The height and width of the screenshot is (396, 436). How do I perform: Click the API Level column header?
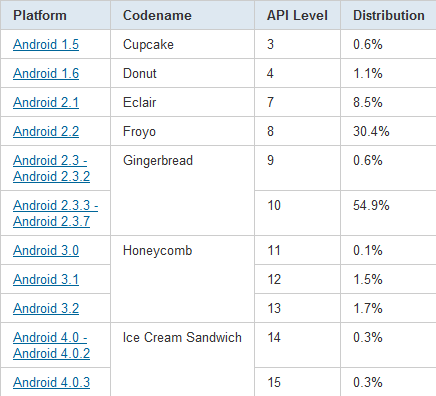point(297,15)
